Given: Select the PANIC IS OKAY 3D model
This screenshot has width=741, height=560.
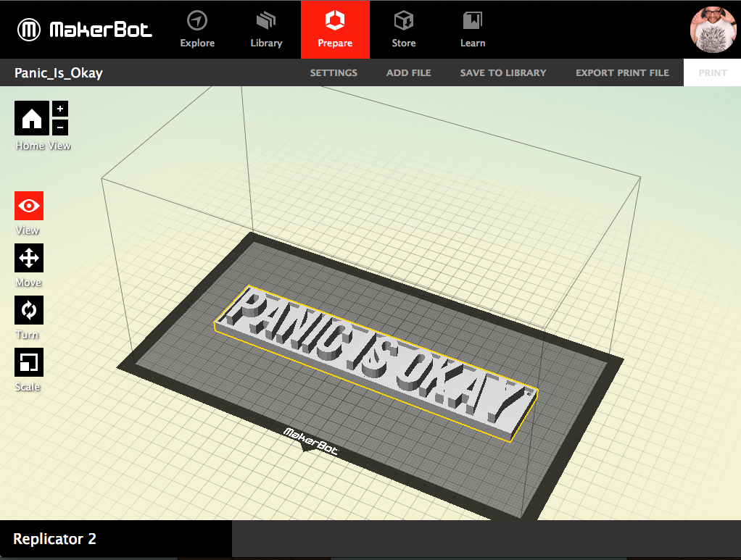Looking at the screenshot, I should [x=377, y=359].
